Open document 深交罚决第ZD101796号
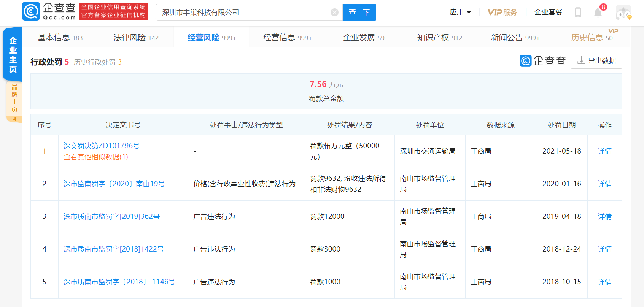The width and height of the screenshot is (644, 307). [x=102, y=146]
